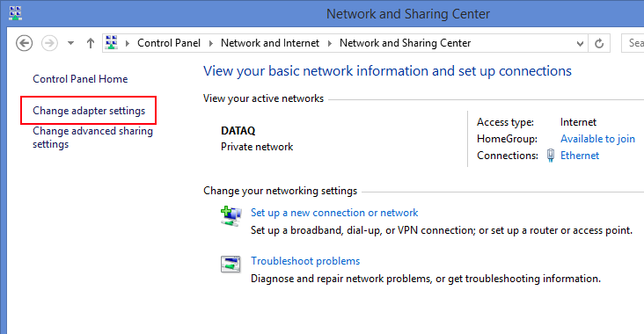Viewport: 644px width, 334px height.
Task: Click the Back navigation arrow
Action: pyautogui.click(x=25, y=43)
